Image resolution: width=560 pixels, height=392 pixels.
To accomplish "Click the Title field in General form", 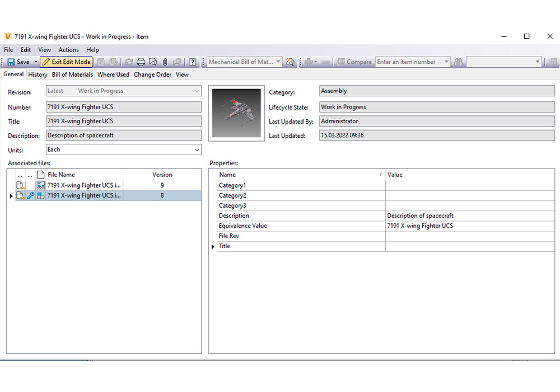I will pos(124,122).
